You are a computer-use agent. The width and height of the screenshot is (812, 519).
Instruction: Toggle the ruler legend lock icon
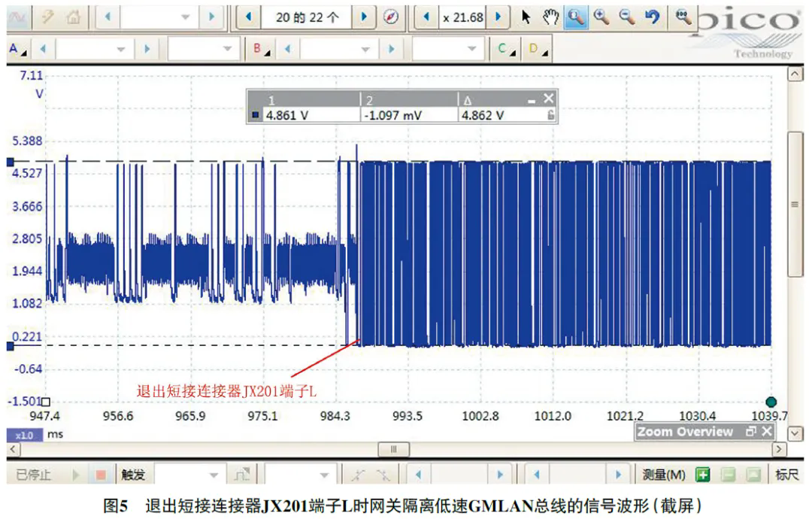click(551, 115)
